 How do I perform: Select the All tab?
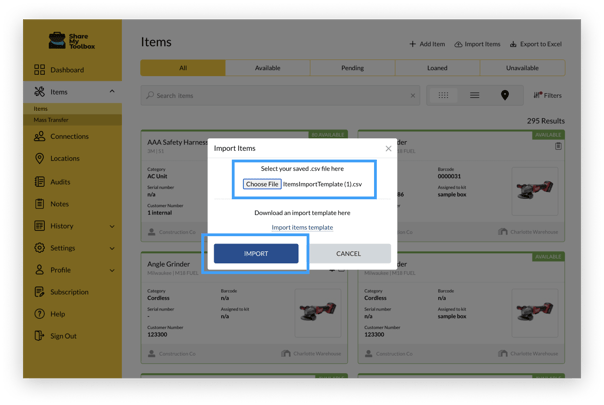[x=183, y=68]
